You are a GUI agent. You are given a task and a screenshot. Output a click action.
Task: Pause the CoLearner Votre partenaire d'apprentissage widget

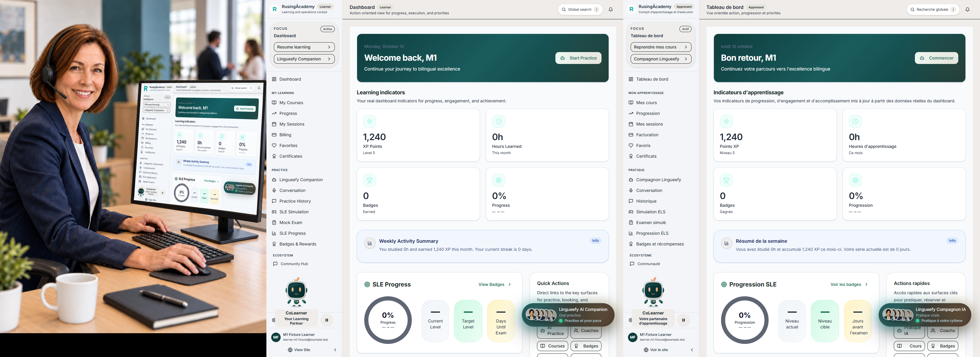pyautogui.click(x=683, y=320)
